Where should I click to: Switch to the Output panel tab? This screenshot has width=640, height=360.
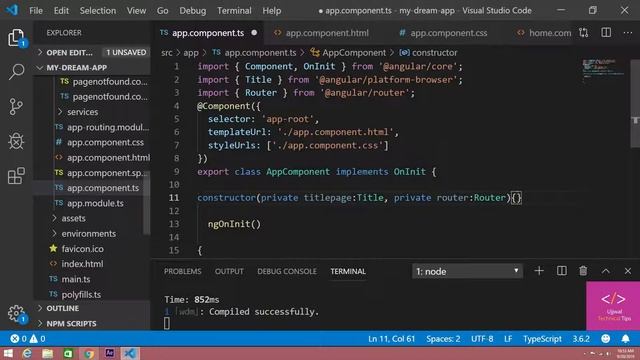coord(229,271)
